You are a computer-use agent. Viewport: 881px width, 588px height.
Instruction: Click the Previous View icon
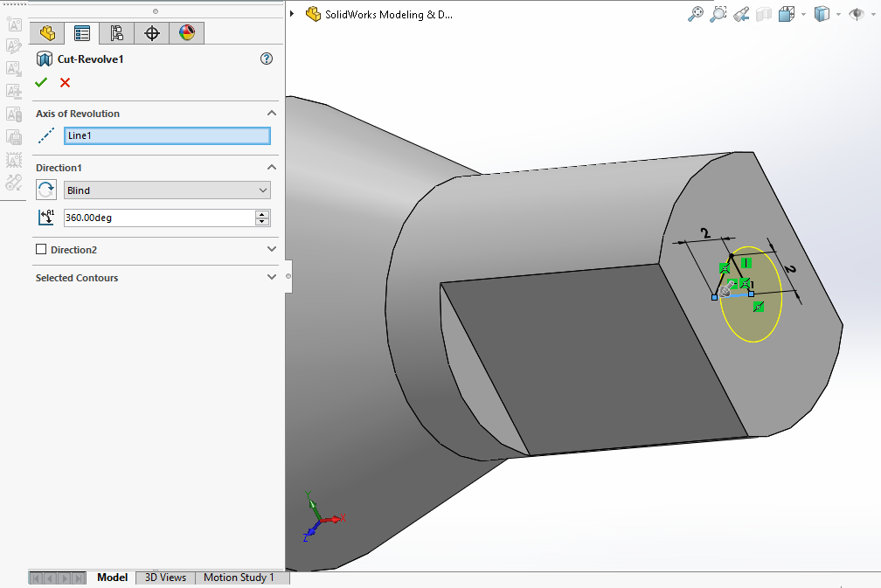(741, 14)
